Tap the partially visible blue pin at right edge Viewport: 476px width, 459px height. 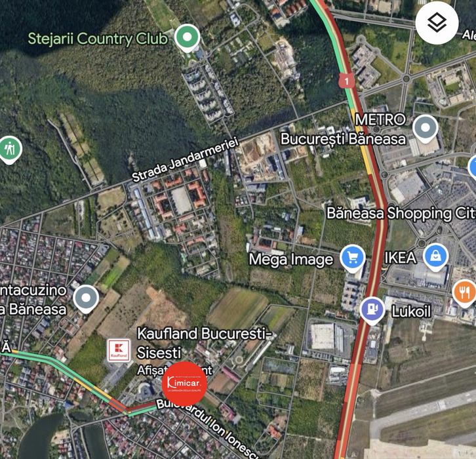(472, 167)
